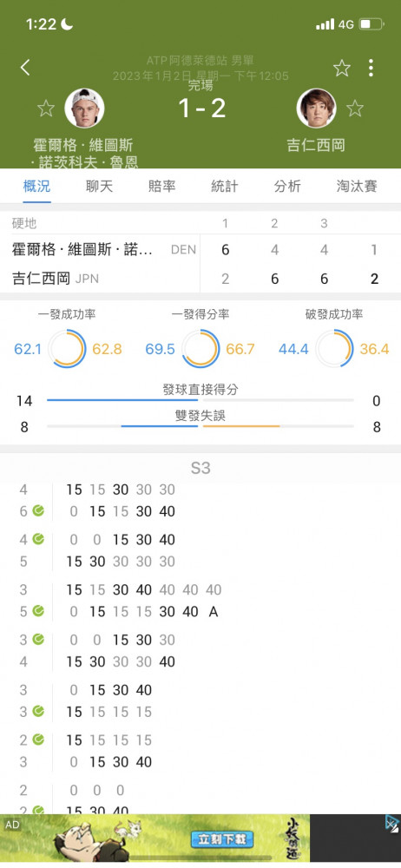Favorite this match with the header star
This screenshot has width=401, height=868.
pyautogui.click(x=342, y=68)
